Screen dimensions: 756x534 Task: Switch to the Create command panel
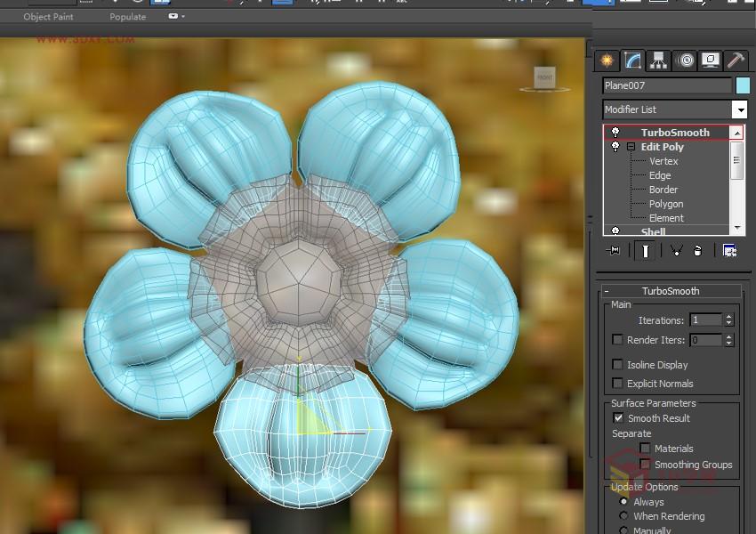tap(608, 61)
